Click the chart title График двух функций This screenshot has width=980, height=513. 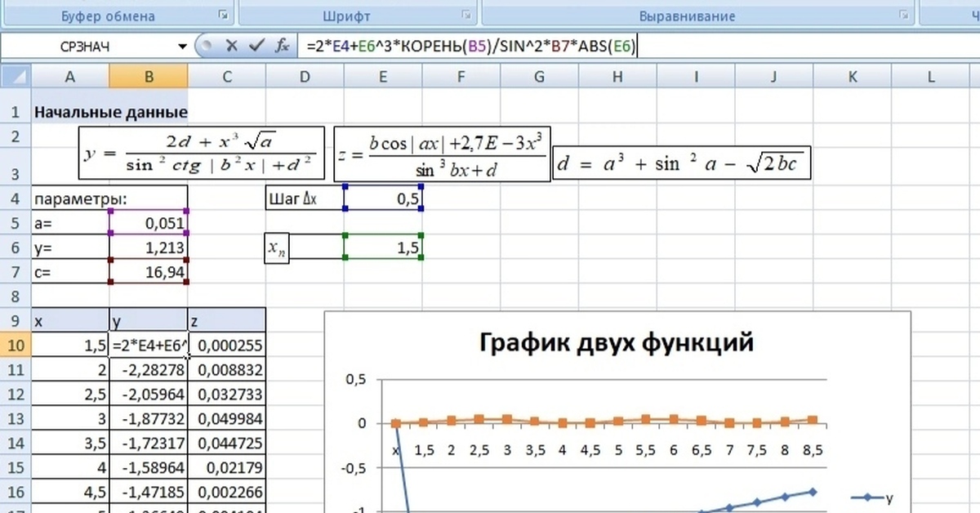615,342
